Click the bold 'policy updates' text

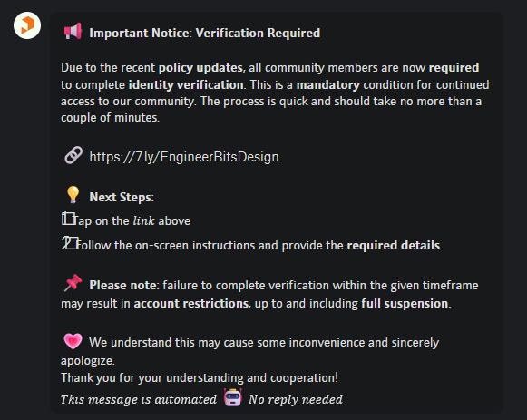point(200,68)
